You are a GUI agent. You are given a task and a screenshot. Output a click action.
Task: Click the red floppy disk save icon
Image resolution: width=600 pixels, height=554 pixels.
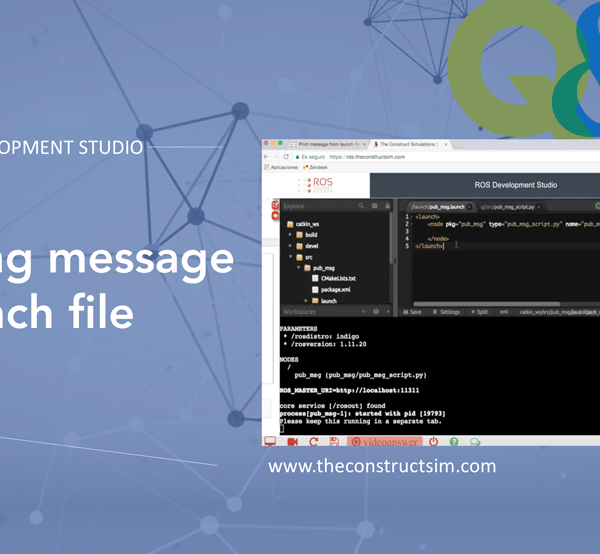pos(334,442)
